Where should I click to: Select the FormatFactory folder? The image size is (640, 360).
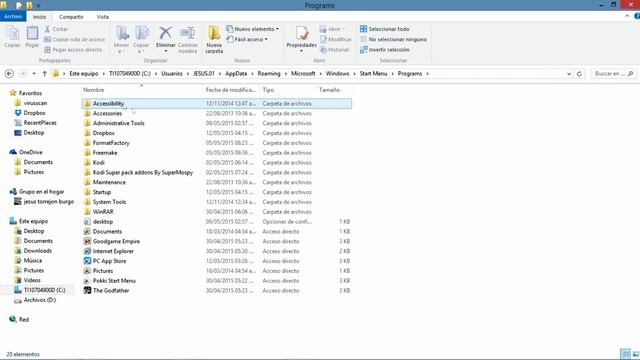216,143
